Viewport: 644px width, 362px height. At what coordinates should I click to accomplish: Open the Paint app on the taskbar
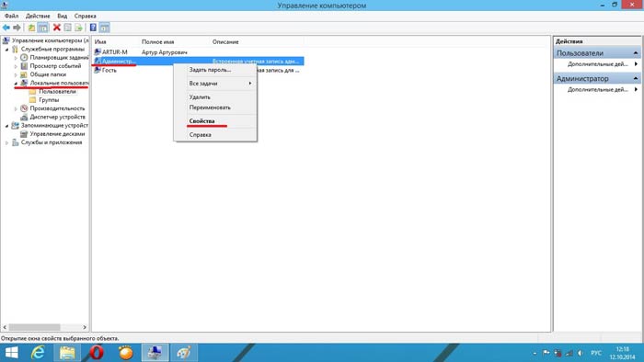click(x=184, y=353)
